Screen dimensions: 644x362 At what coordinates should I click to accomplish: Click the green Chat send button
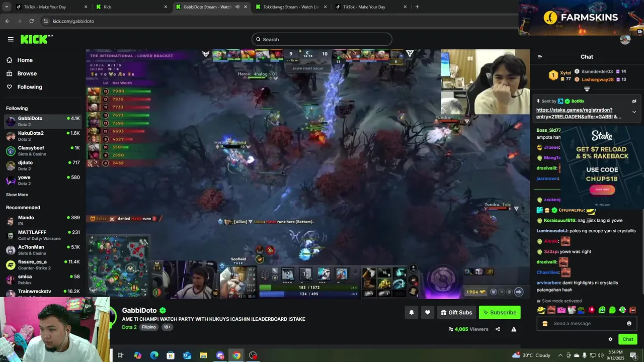pos(627,339)
